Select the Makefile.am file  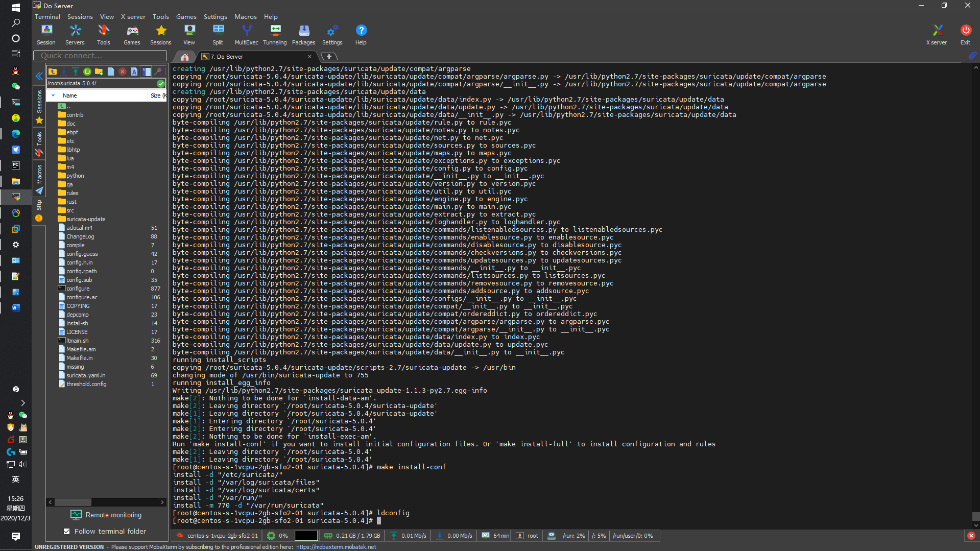click(x=77, y=349)
